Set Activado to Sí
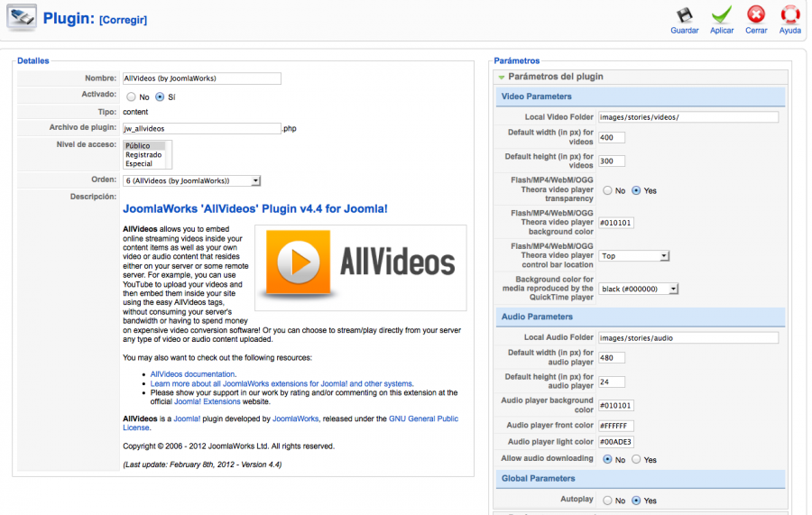812x515 pixels. click(x=160, y=97)
